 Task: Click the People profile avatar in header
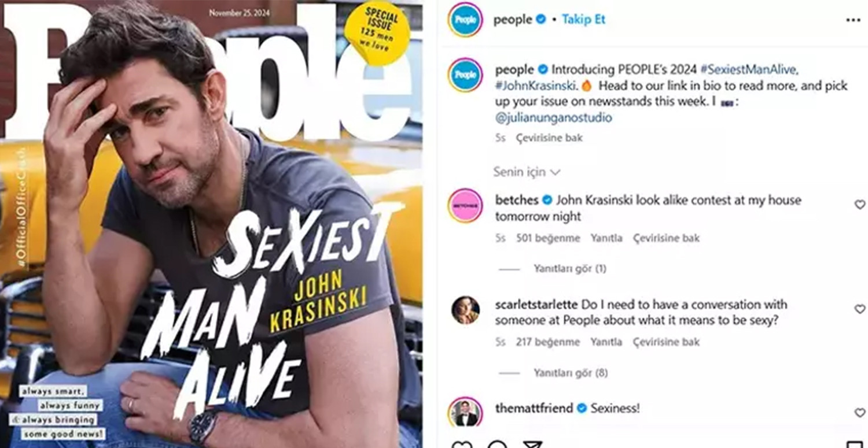(x=465, y=20)
